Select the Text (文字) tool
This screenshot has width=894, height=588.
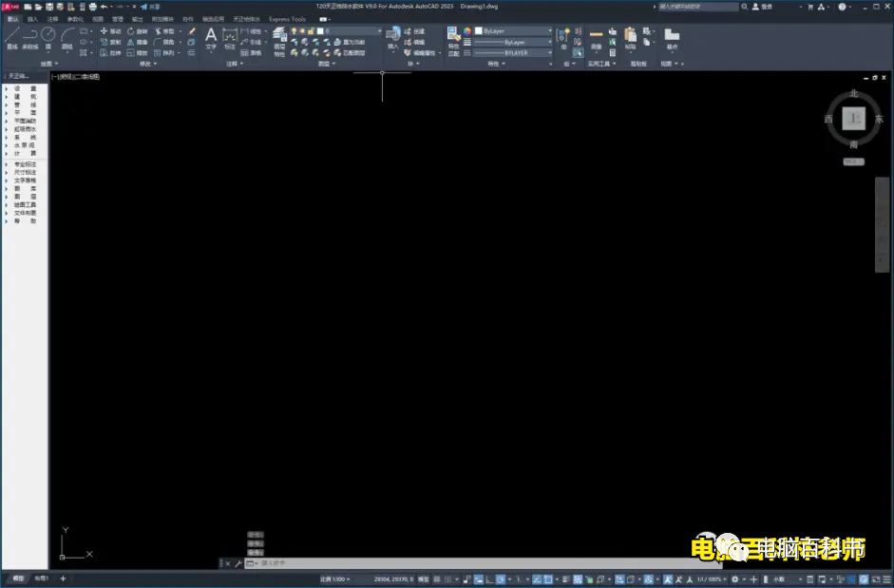pyautogui.click(x=211, y=38)
